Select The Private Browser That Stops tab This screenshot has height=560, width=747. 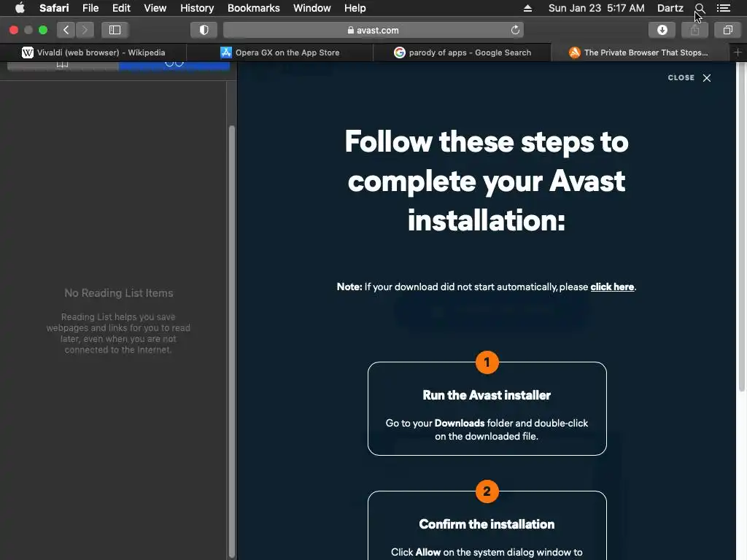pos(640,52)
